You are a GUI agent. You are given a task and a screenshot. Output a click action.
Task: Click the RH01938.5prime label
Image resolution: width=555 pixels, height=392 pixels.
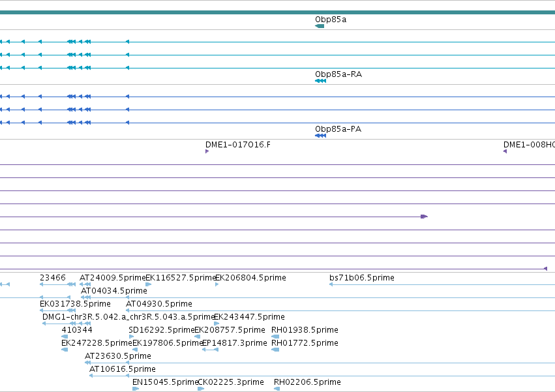tap(305, 330)
